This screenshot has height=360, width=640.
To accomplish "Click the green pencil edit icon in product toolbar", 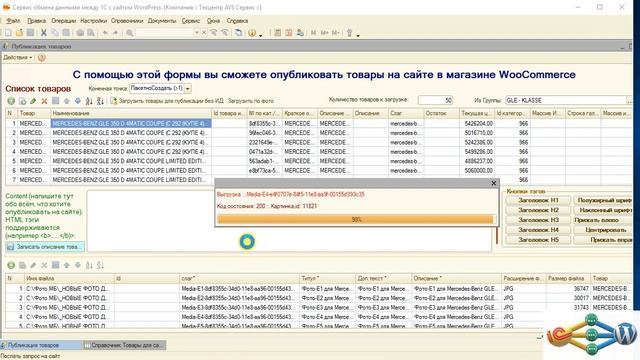I will [x=33, y=101].
